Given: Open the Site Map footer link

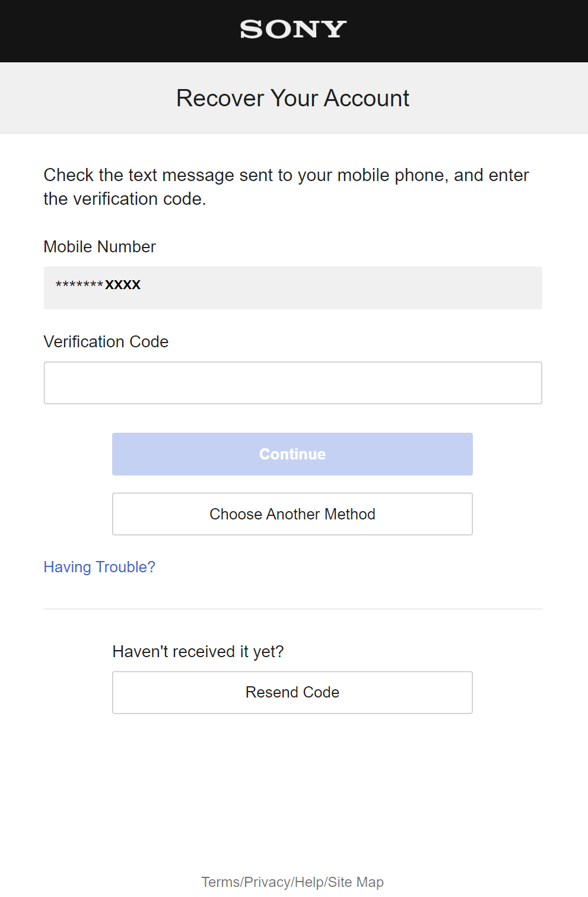Looking at the screenshot, I should coord(356,882).
